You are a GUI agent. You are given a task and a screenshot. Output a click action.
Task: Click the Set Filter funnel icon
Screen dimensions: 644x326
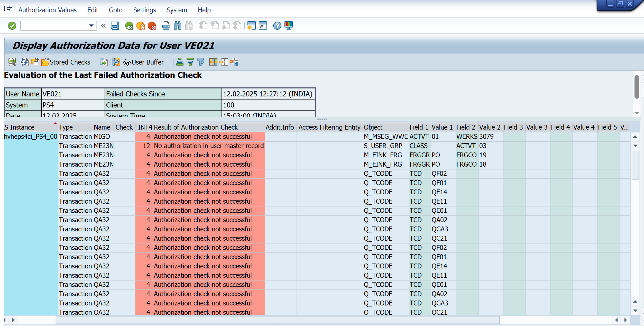tap(200, 62)
